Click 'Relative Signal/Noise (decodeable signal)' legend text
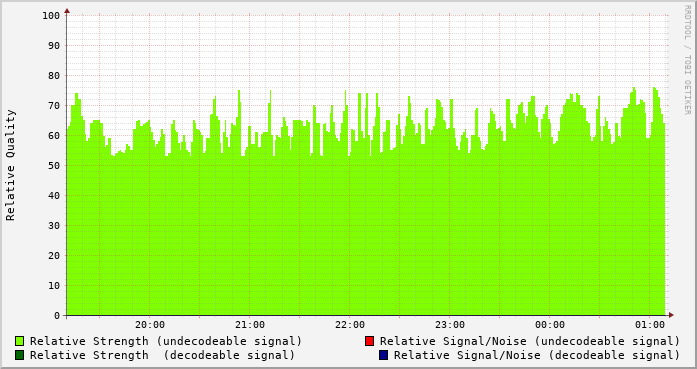 (537, 356)
